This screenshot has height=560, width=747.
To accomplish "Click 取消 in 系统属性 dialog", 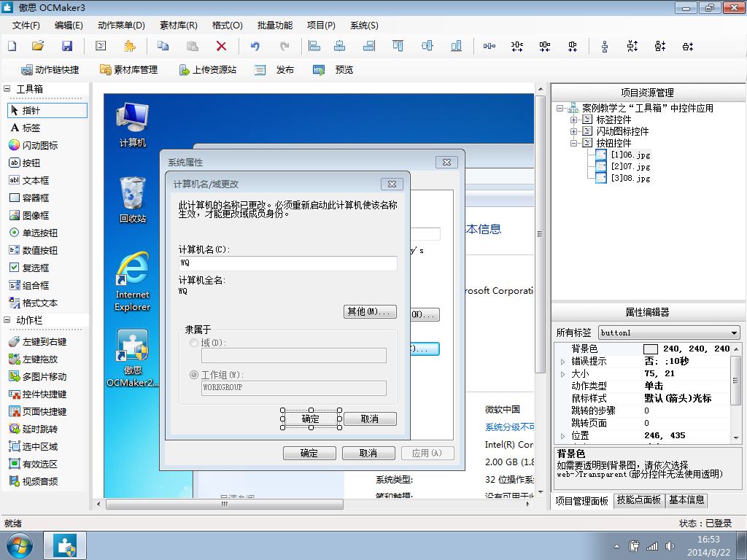I will [x=368, y=453].
